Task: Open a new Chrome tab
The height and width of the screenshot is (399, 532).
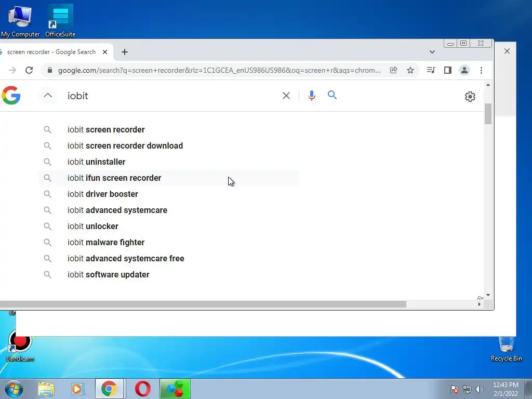Action: (125, 52)
